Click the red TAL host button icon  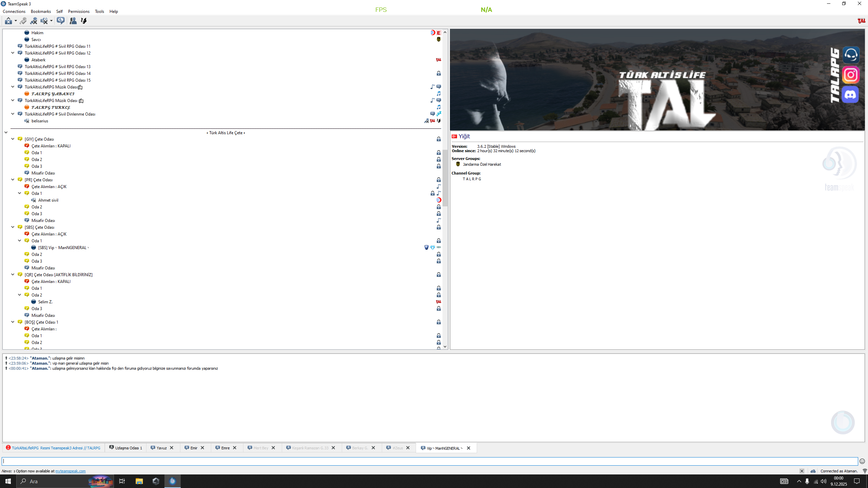click(861, 21)
